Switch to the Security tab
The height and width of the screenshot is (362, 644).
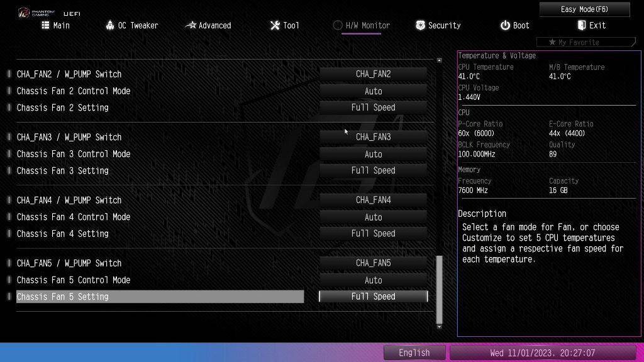pos(438,25)
